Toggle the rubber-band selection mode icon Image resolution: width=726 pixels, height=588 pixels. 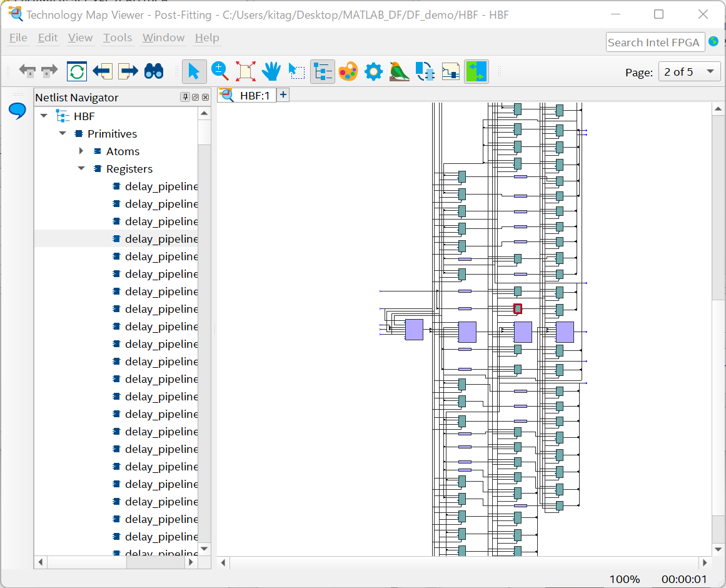point(296,71)
